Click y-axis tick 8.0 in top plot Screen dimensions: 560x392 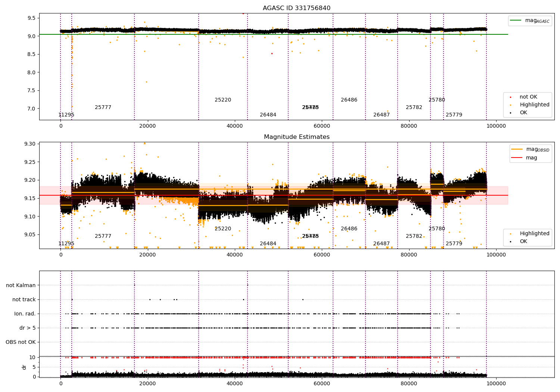coord(31,72)
